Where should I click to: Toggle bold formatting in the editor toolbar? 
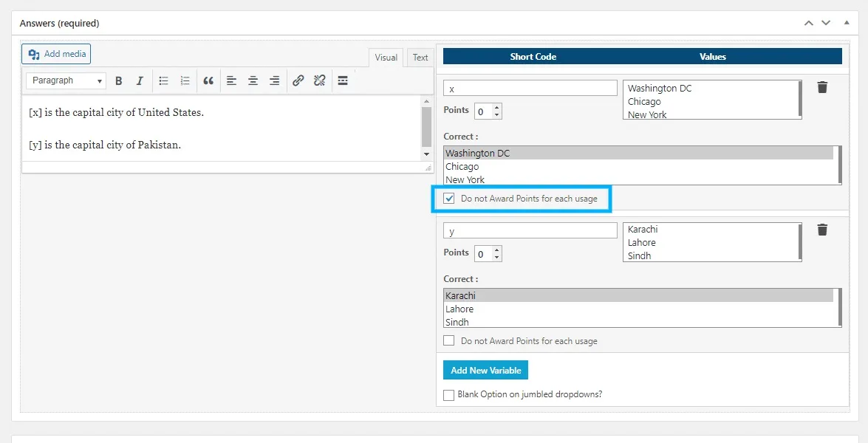(118, 81)
